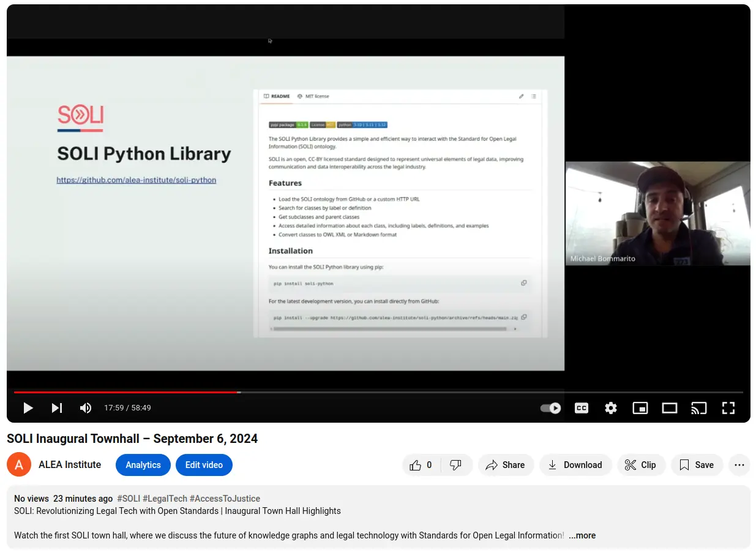Image resolution: width=756 pixels, height=555 pixels.
Task: Click the outline list icon in the README header
Action: (534, 96)
